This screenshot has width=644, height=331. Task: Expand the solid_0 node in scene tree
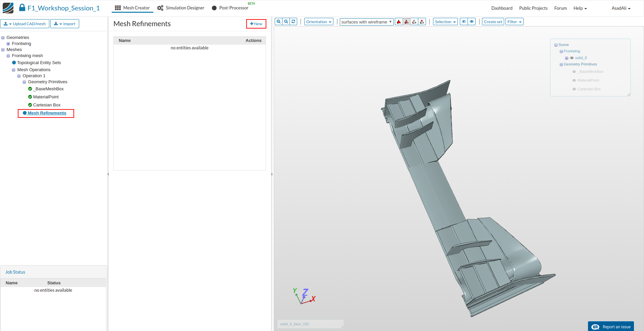[x=567, y=58]
